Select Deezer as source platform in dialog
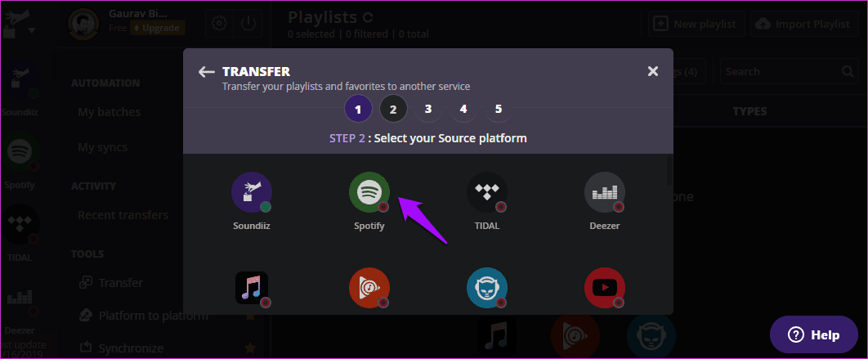 [605, 192]
